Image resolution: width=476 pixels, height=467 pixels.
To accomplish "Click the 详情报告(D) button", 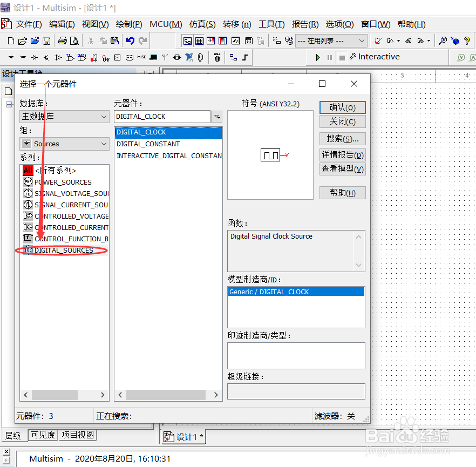I will tap(342, 155).
